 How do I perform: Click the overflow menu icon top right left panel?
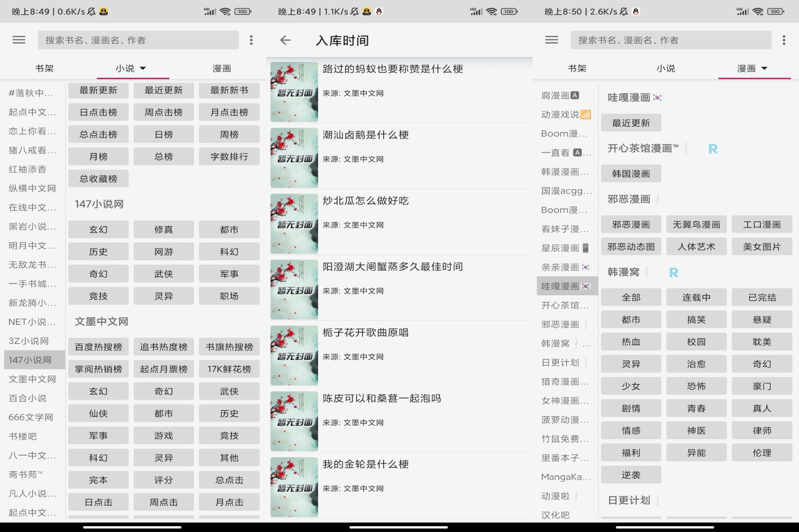[251, 40]
